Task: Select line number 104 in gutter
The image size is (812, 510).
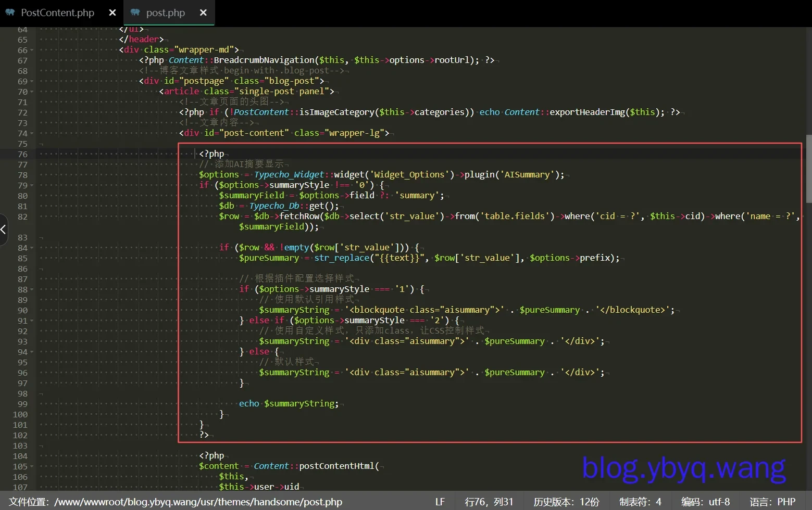Action: [20, 456]
